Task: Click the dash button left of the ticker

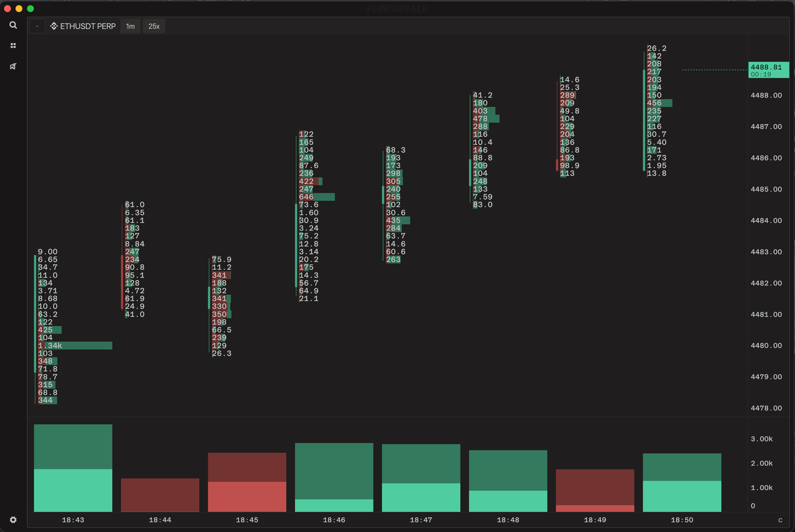Action: click(x=37, y=26)
